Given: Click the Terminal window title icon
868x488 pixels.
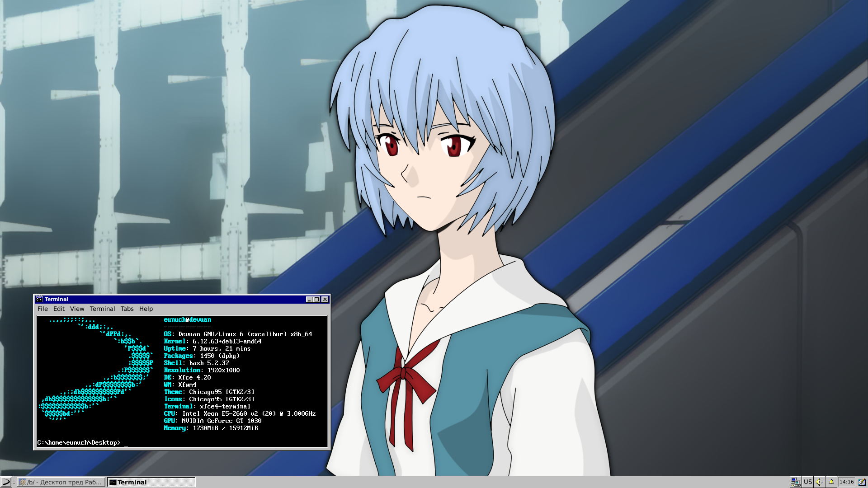Looking at the screenshot, I should coord(39,299).
